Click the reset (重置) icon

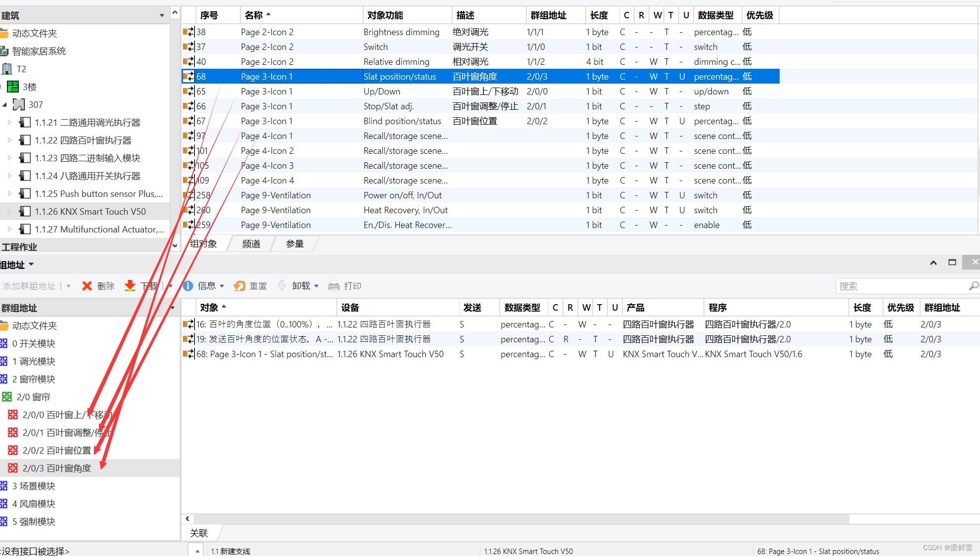click(x=240, y=286)
